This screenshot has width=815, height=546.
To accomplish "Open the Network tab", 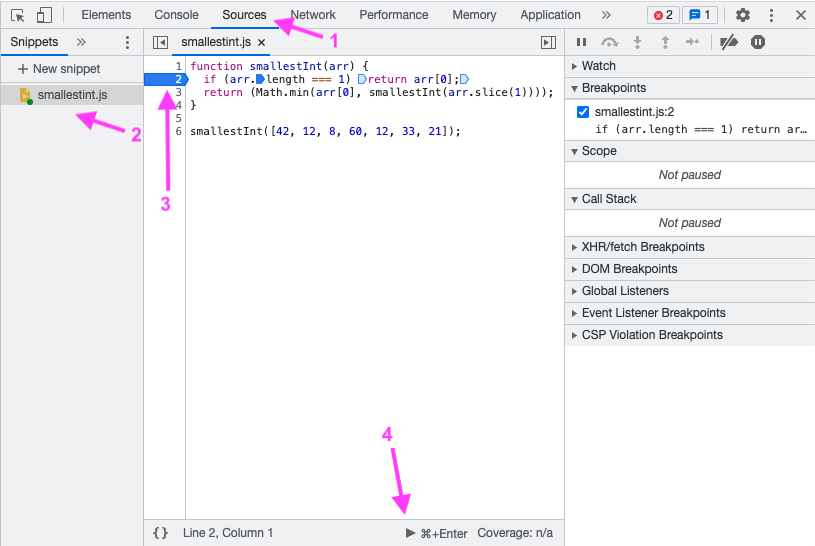I will coord(313,15).
